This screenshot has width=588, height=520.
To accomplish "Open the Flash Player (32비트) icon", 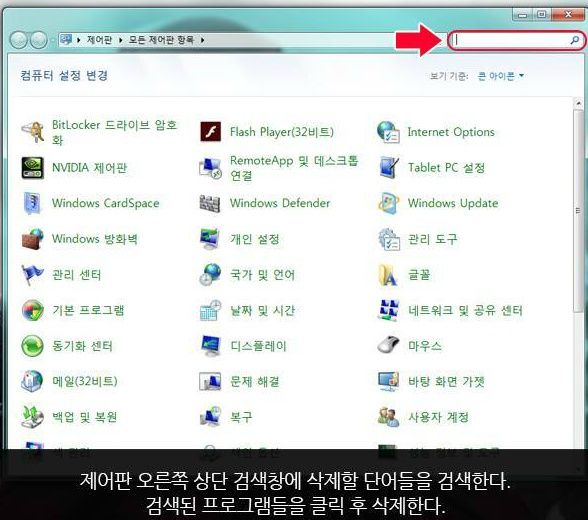I will click(x=210, y=132).
